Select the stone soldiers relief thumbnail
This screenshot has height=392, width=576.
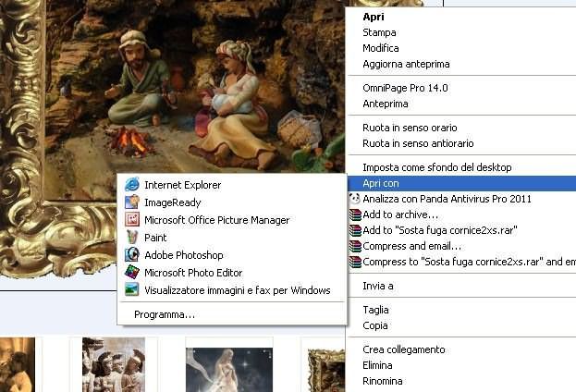(x=114, y=365)
